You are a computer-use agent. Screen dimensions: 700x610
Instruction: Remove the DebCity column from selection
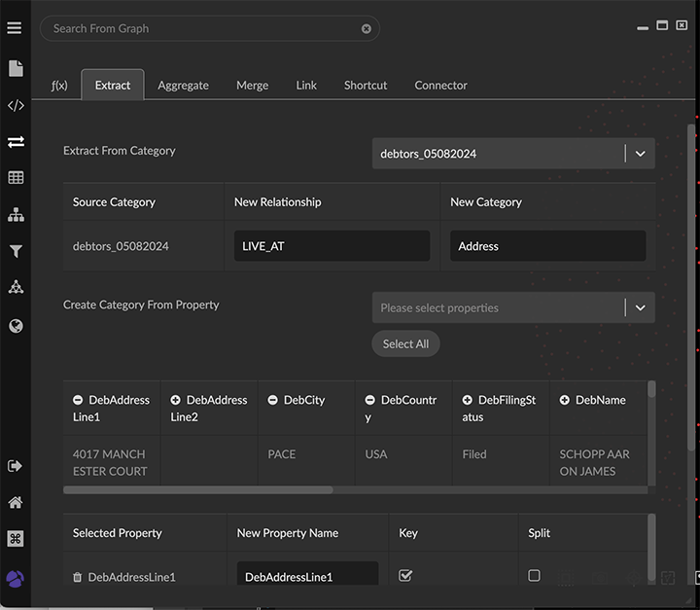(273, 400)
